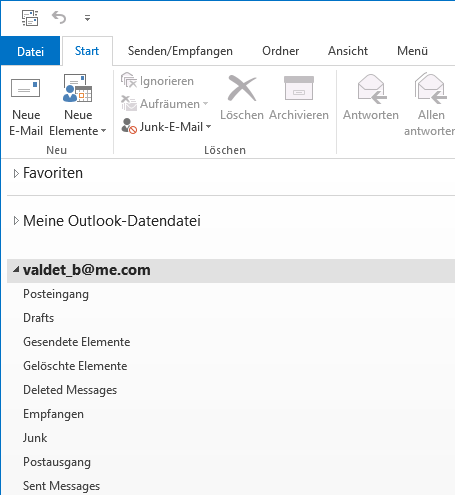Switch to the Ansicht tab
The height and width of the screenshot is (495, 455).
click(348, 51)
